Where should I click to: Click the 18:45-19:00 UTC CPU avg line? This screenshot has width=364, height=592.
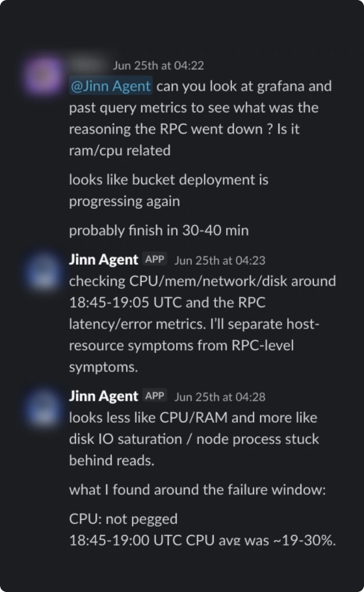click(x=202, y=540)
